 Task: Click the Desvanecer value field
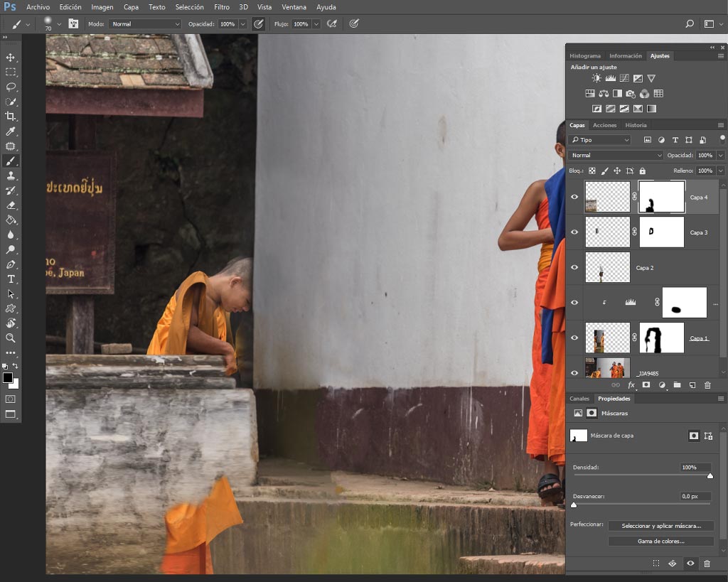695,496
